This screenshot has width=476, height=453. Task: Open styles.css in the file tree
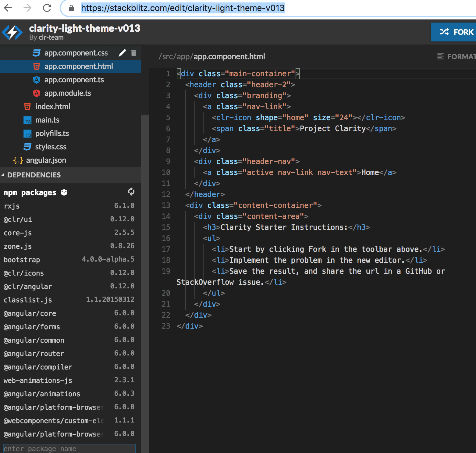click(x=51, y=147)
